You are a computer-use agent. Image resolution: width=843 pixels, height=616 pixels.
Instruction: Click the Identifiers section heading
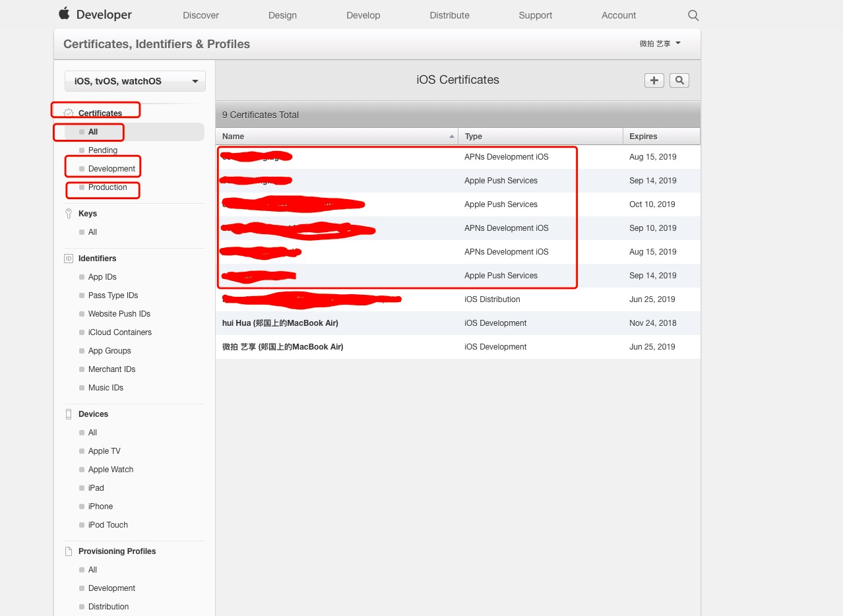98,259
